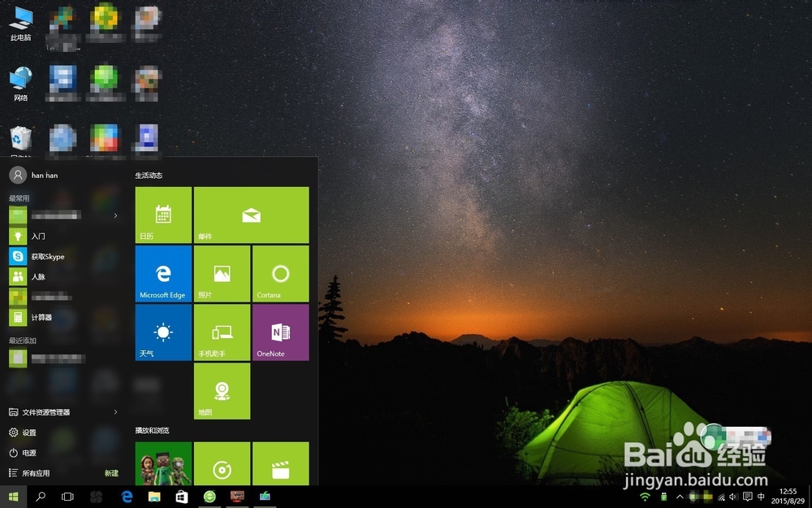
Task: Click the green Wi-Fi tray icon
Action: [645, 497]
